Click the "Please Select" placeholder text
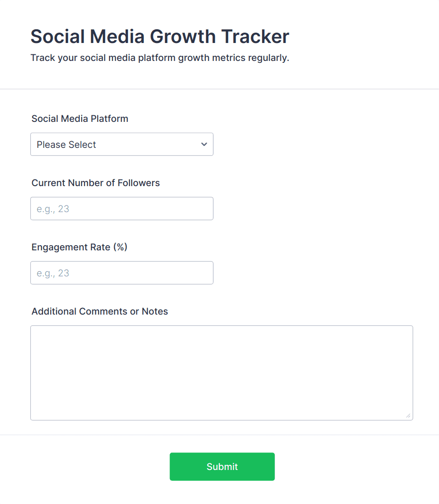This screenshot has height=504, width=439. 67,145
